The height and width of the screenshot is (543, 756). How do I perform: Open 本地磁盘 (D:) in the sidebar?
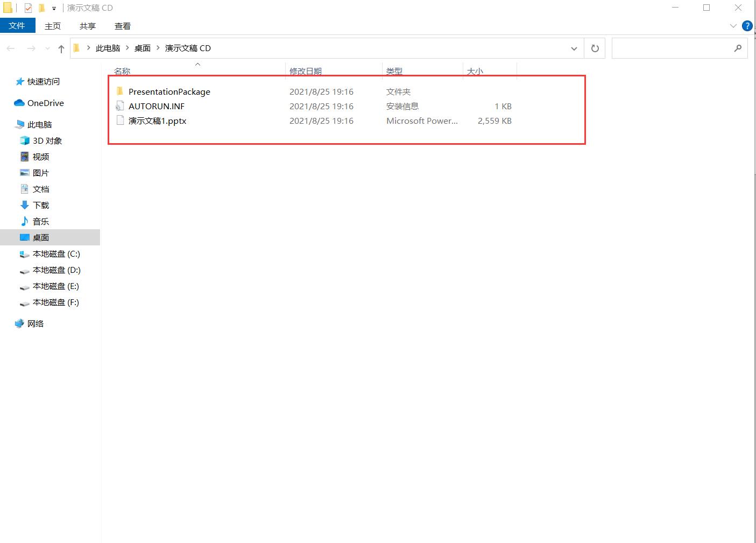[56, 270]
